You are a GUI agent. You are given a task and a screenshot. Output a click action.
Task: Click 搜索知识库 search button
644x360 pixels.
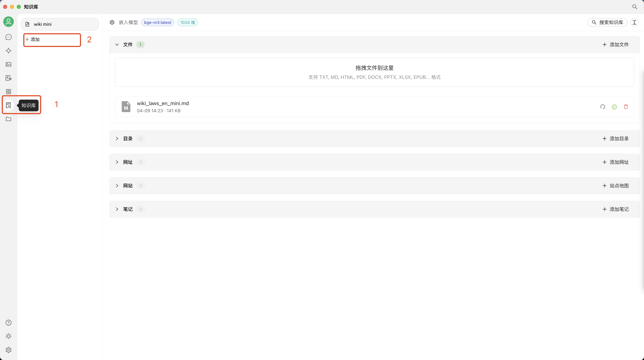(x=607, y=23)
